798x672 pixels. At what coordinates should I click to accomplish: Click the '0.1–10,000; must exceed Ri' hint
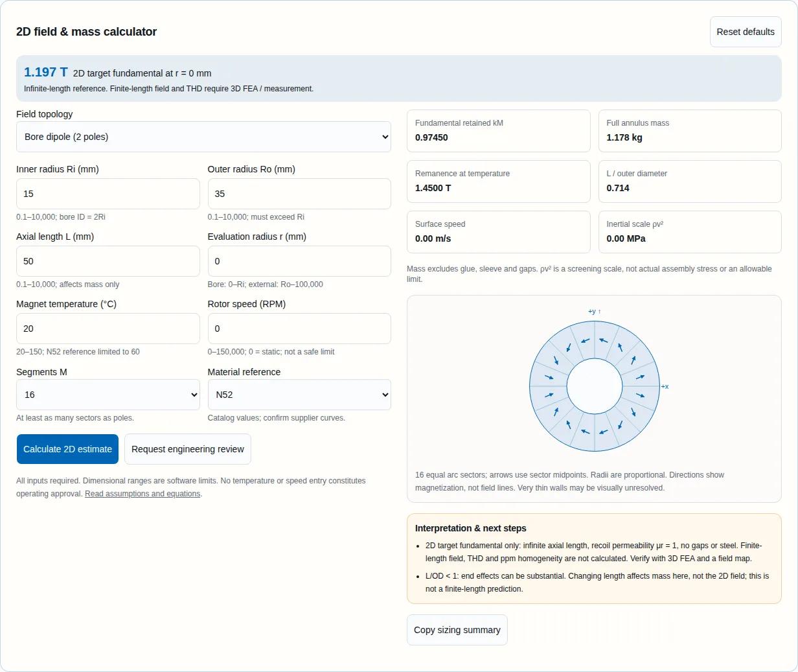tap(256, 217)
